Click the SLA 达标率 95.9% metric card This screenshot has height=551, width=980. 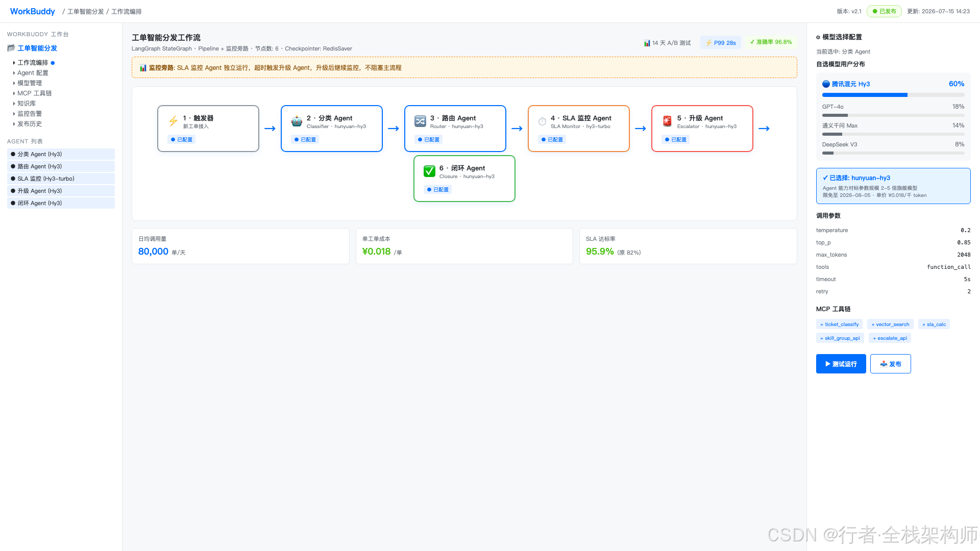(x=688, y=246)
